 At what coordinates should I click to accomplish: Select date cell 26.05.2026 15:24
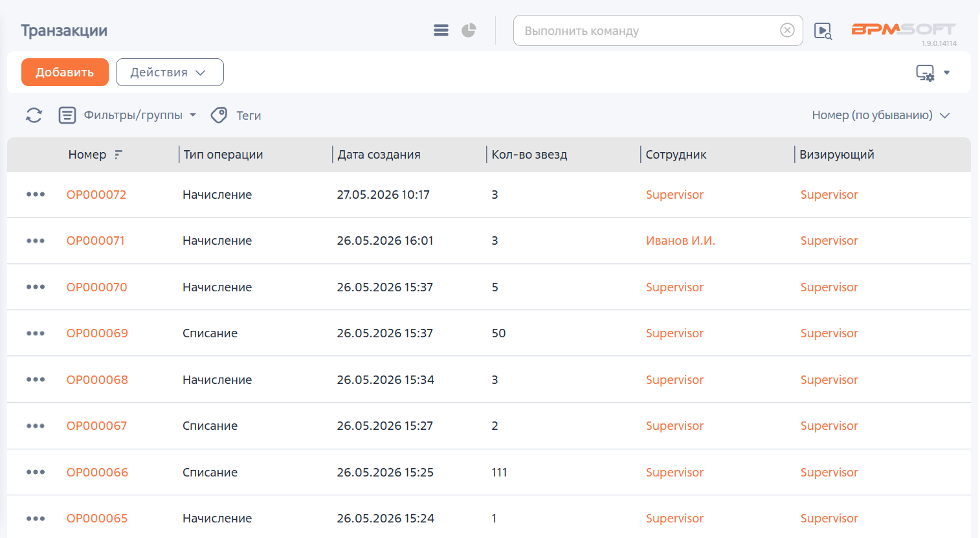(385, 519)
